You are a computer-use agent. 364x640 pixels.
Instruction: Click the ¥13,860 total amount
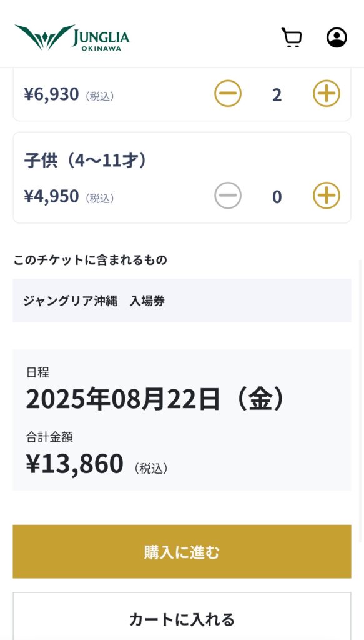74,464
